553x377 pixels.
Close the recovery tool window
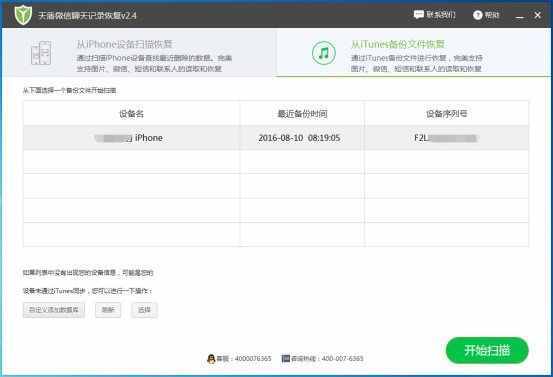537,15
